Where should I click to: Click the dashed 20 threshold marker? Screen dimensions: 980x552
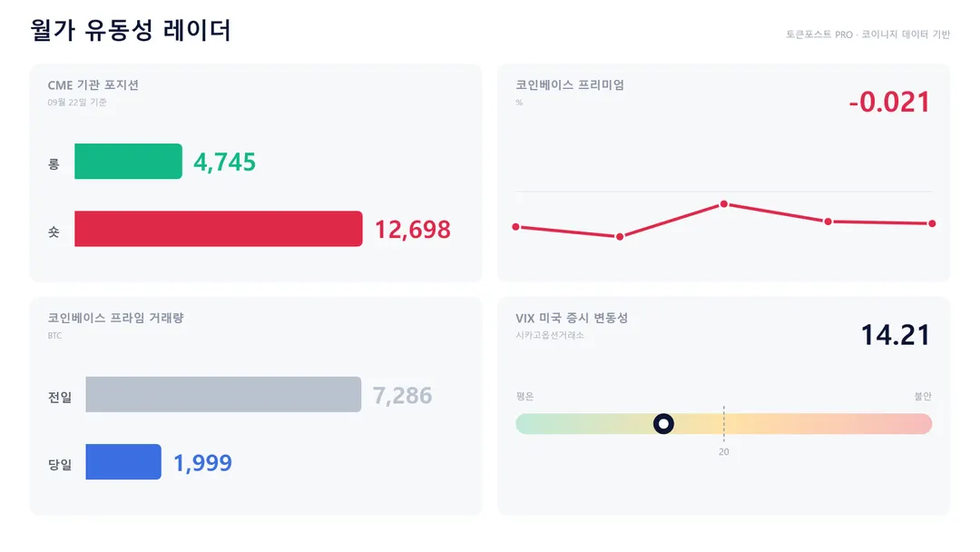724,425
